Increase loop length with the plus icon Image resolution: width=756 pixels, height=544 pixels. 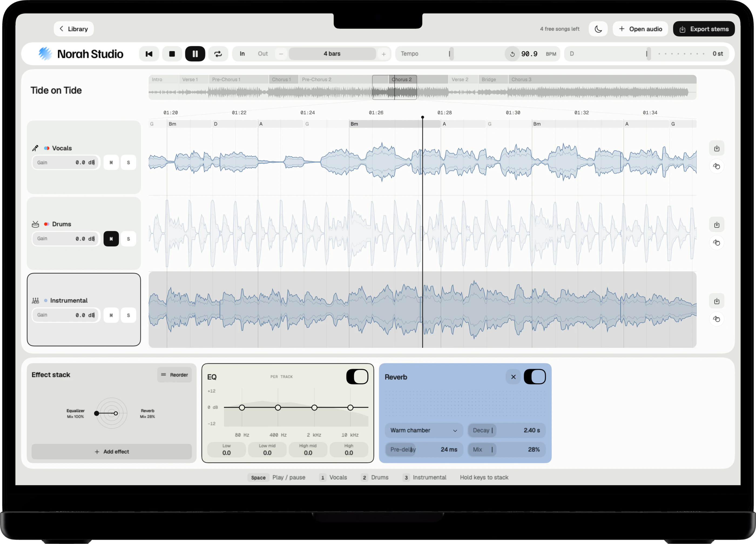tap(383, 54)
